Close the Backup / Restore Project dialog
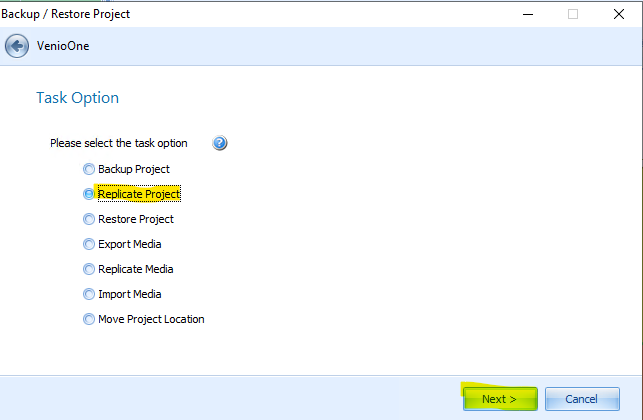This screenshot has width=643, height=420. pos(619,14)
